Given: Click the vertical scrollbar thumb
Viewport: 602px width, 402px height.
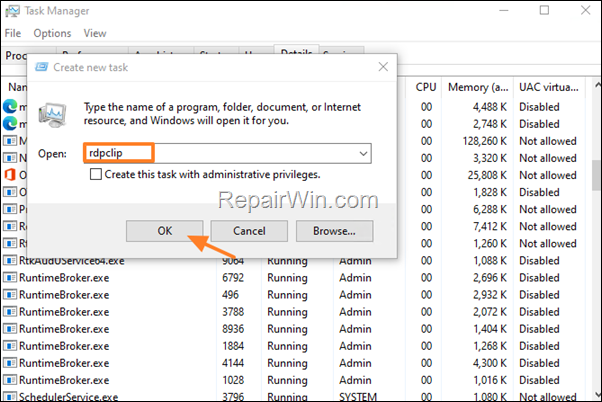Looking at the screenshot, I should [x=596, y=175].
